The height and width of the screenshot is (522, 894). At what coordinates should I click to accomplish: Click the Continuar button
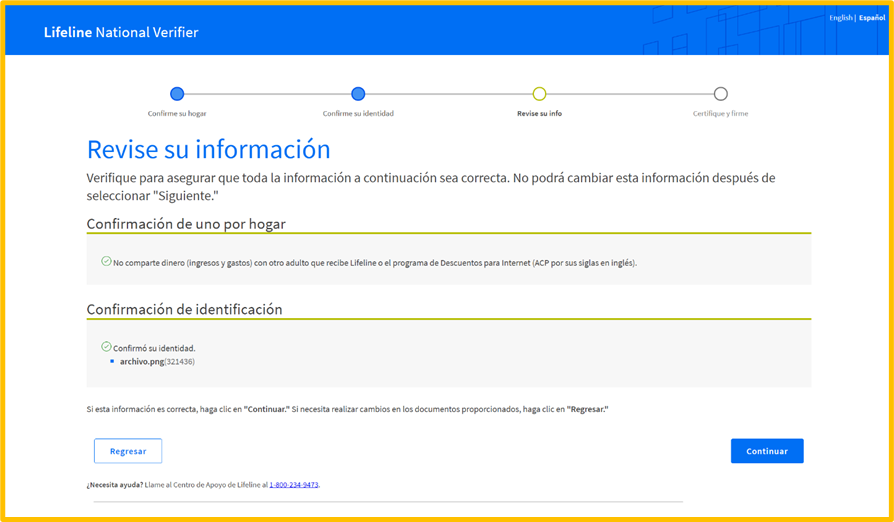click(x=767, y=451)
